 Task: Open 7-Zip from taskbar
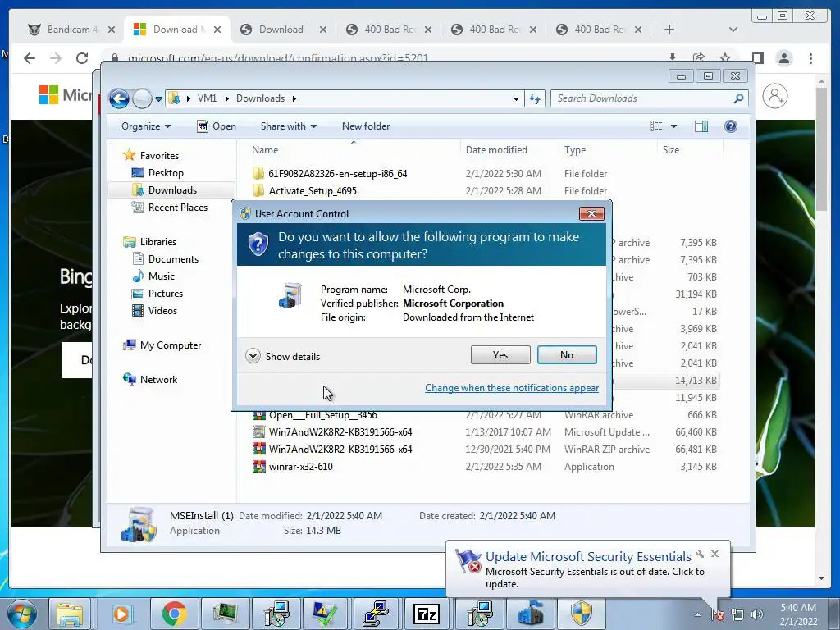click(x=427, y=614)
